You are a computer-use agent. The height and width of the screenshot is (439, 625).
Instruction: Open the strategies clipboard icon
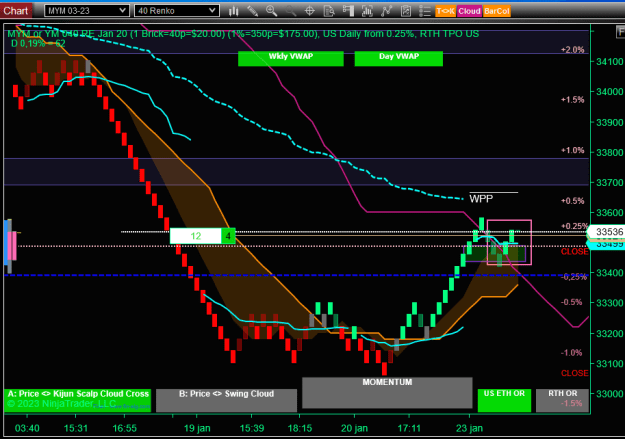405,11
